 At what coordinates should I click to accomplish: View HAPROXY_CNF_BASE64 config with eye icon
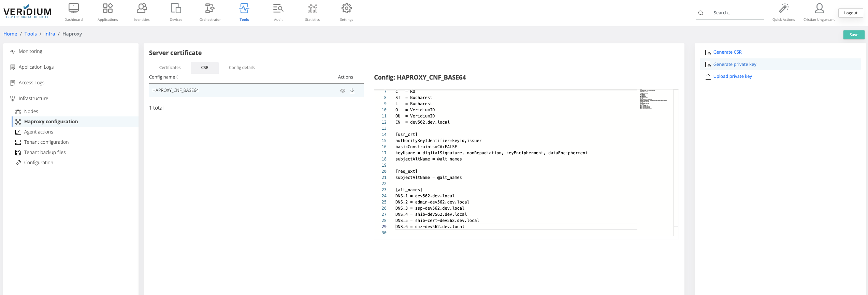343,90
